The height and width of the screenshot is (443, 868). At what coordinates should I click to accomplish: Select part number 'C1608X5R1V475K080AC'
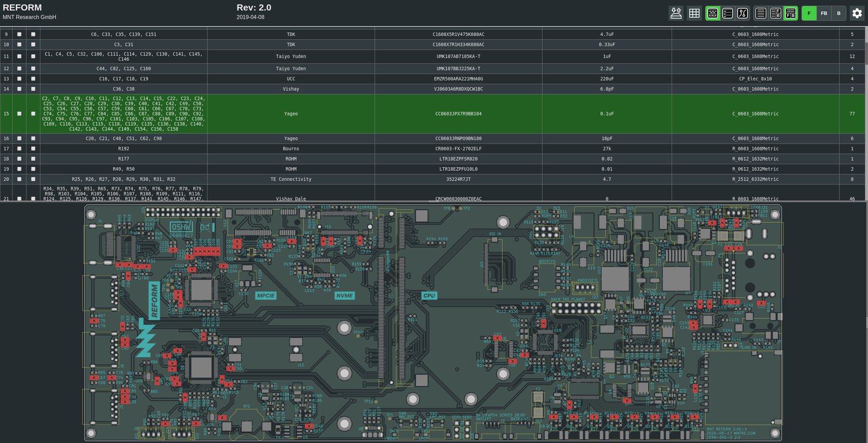tap(458, 34)
